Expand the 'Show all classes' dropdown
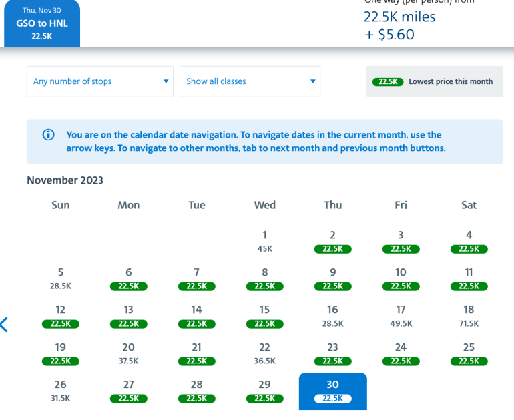514x420 pixels. point(250,81)
